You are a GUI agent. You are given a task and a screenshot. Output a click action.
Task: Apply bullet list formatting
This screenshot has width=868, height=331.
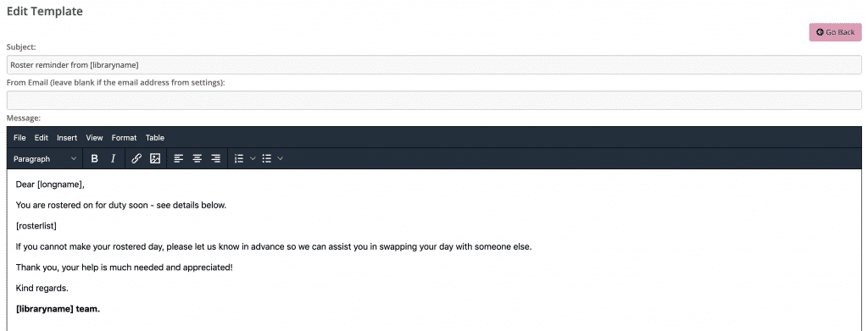[267, 158]
